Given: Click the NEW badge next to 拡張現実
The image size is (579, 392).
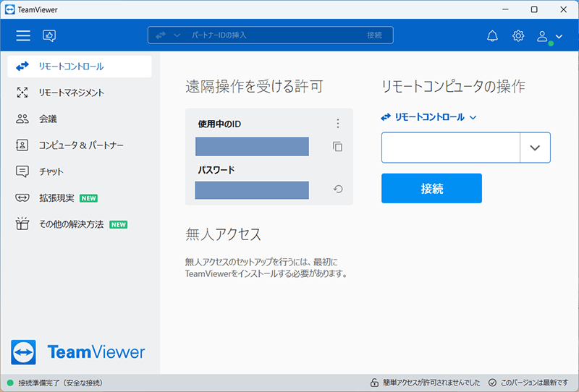Looking at the screenshot, I should point(88,198).
